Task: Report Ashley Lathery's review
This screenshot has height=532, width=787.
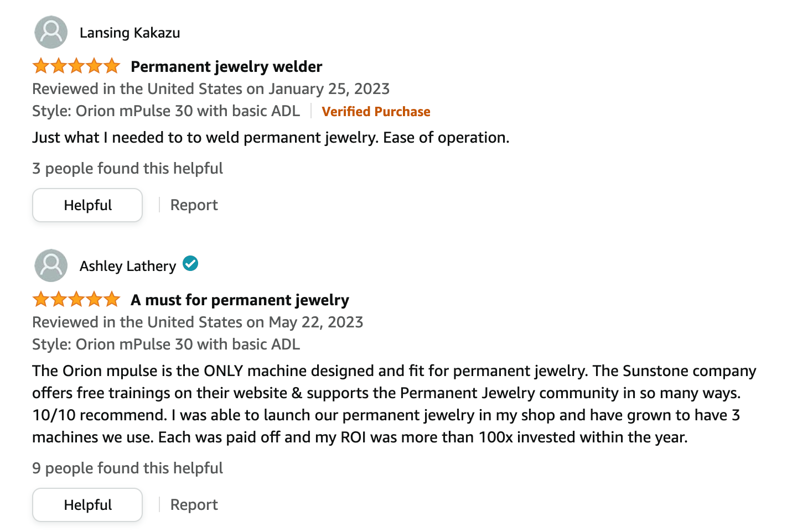Action: 194,505
